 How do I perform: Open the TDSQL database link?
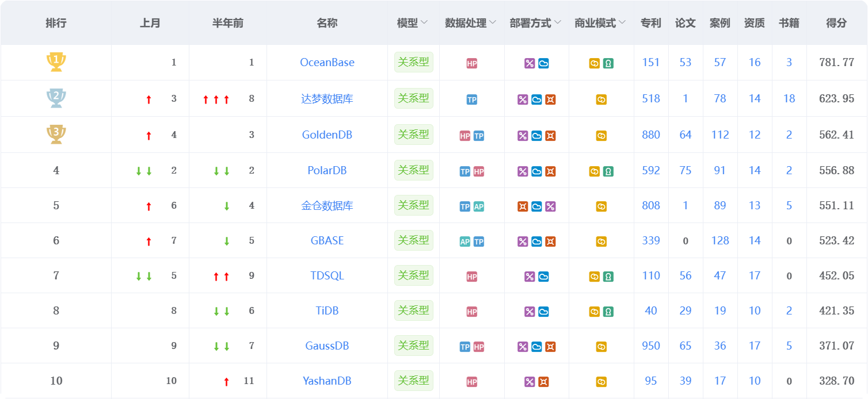pos(327,275)
